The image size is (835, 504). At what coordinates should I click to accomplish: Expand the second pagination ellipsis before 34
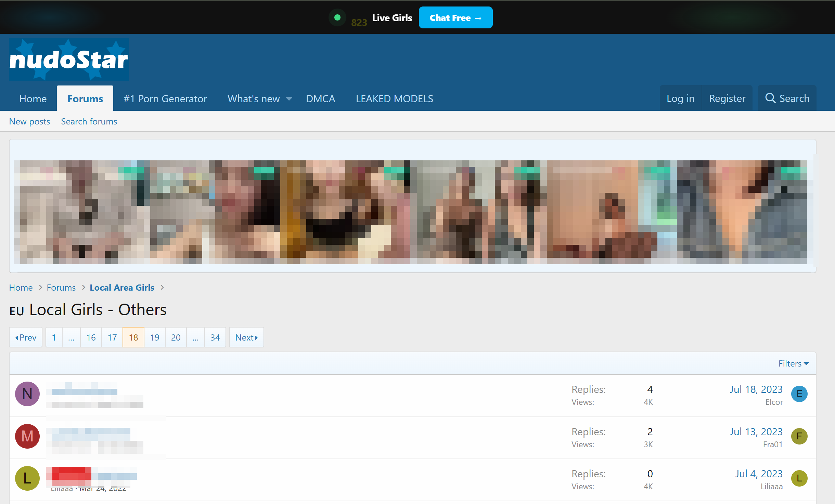coord(195,337)
